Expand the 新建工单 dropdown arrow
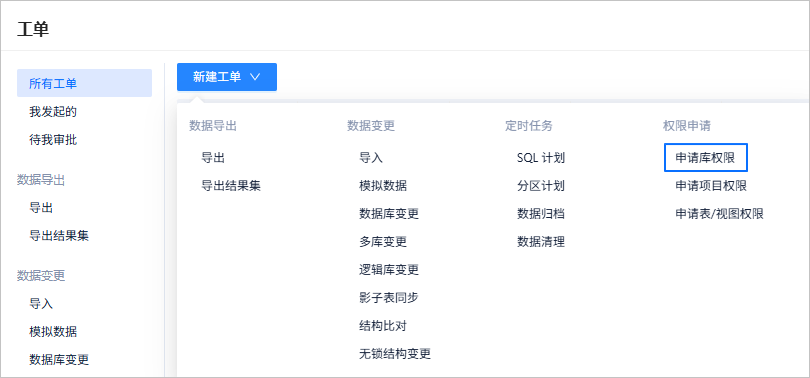Screen dimensions: 810x378 tap(255, 77)
